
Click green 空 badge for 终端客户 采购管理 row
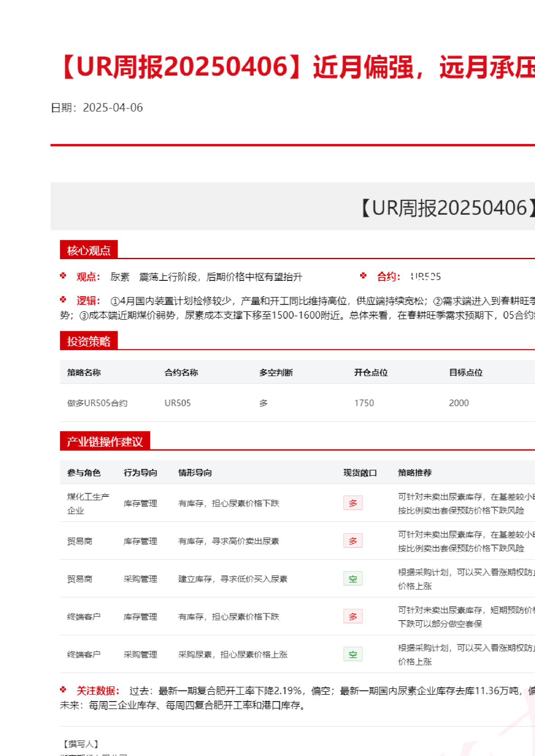click(353, 654)
